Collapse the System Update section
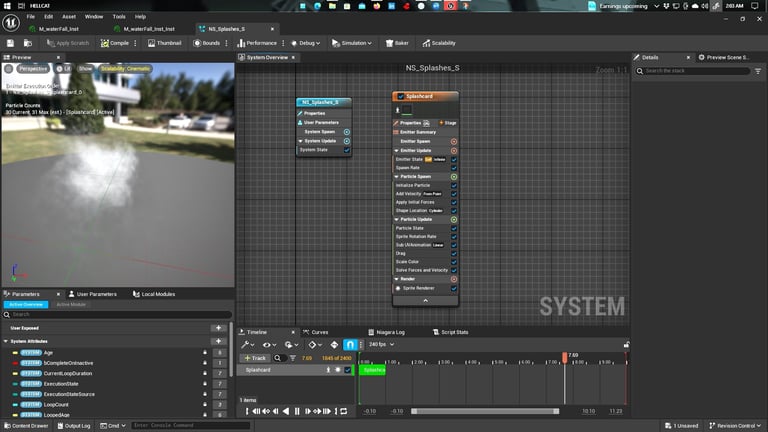The height and width of the screenshot is (432, 768). pyautogui.click(x=300, y=141)
